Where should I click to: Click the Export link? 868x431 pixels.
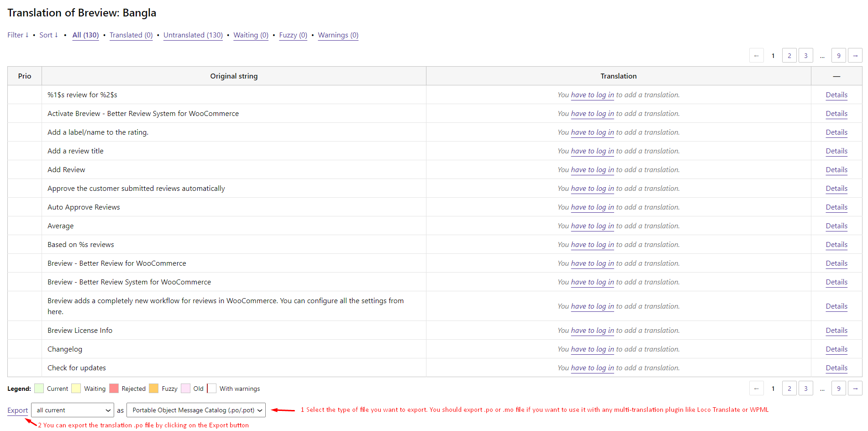pos(17,410)
